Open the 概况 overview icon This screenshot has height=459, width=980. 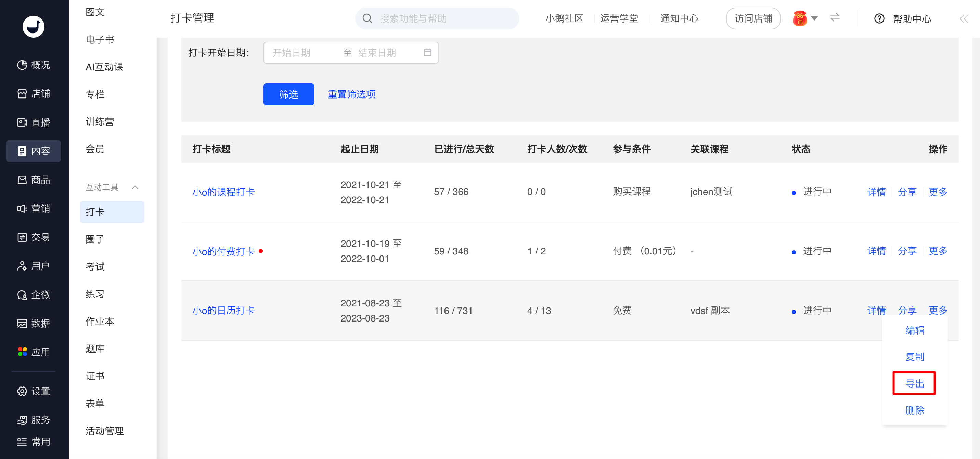coord(22,65)
